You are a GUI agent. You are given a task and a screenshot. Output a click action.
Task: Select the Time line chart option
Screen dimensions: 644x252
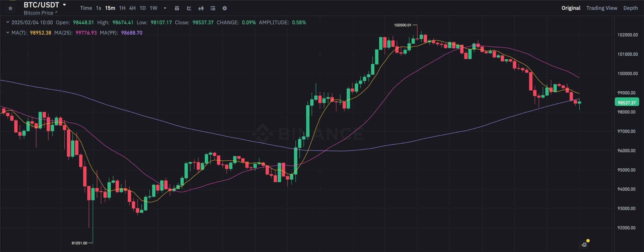coord(86,8)
